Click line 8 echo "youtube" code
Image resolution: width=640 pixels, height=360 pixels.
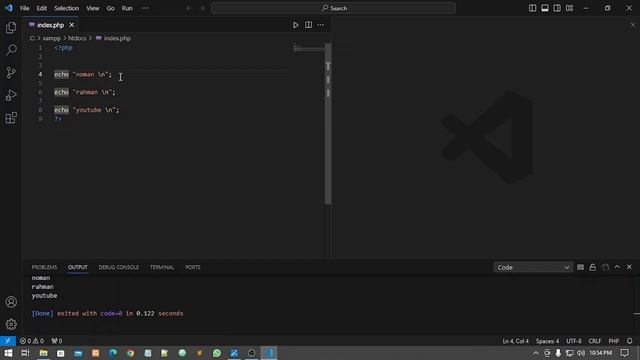pos(87,110)
